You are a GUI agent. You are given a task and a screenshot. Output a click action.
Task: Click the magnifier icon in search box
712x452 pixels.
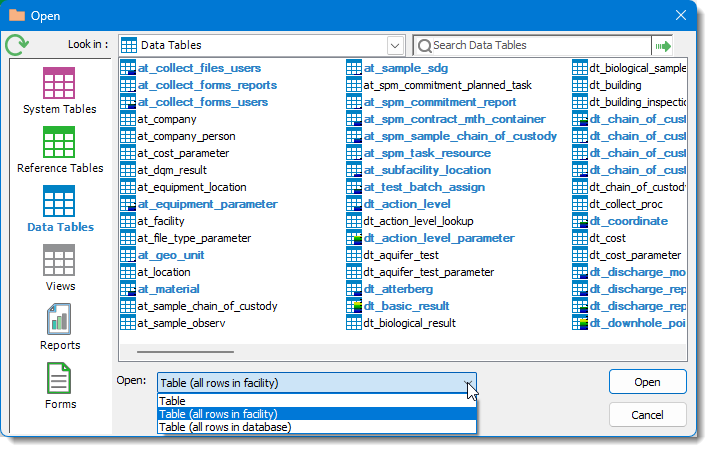coord(425,46)
